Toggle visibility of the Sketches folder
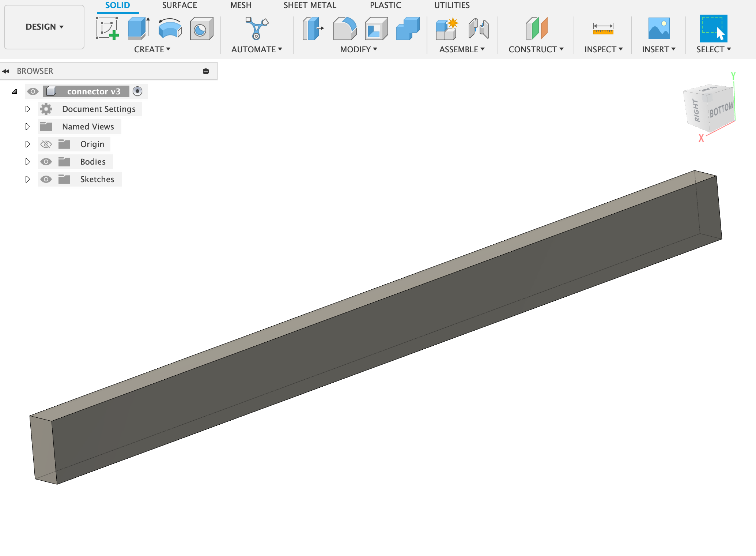Viewport: 756px width, 556px height. pyautogui.click(x=46, y=179)
